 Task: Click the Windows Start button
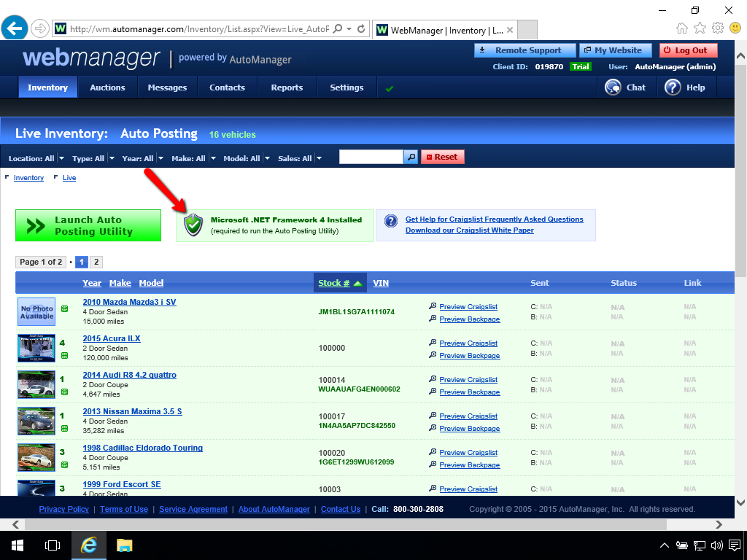coord(18,545)
